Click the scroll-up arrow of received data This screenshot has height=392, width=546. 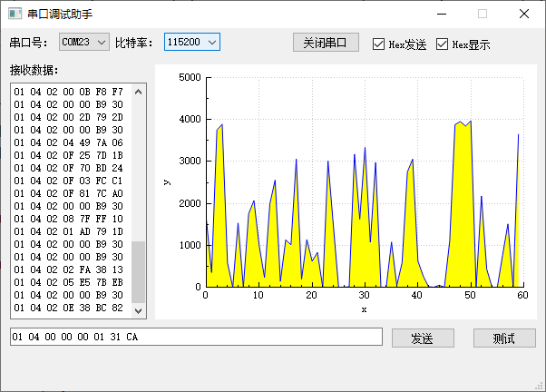click(139, 91)
